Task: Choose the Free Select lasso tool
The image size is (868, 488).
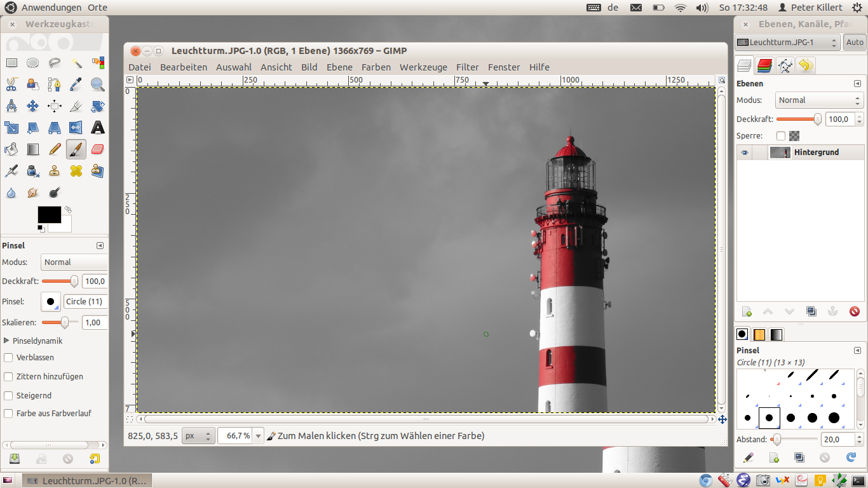Action: [x=55, y=63]
